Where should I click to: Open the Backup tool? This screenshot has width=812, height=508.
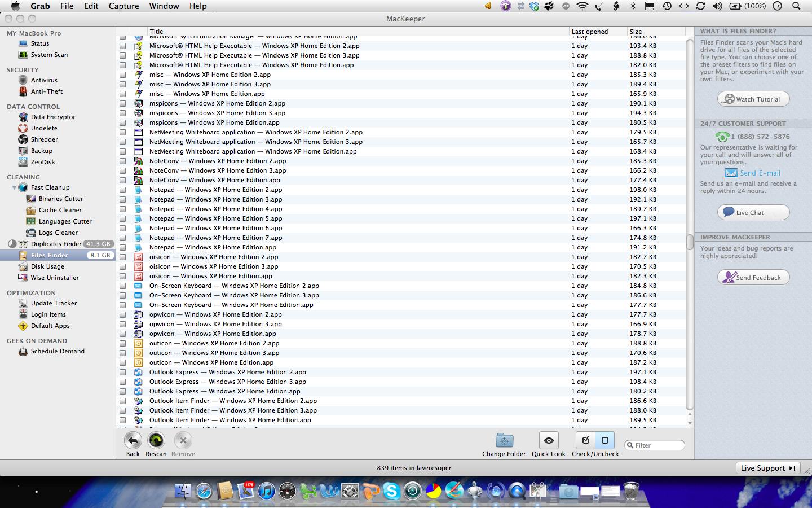coord(41,151)
